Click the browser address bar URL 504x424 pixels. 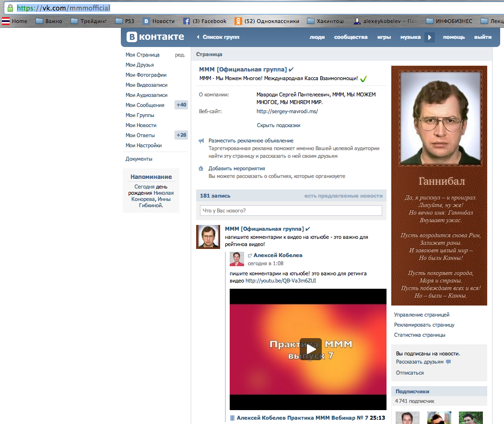click(x=63, y=8)
